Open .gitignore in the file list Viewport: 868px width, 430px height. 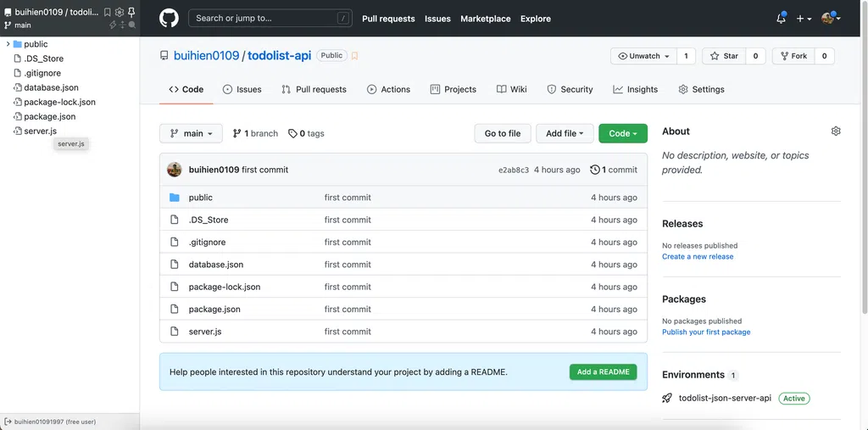[x=207, y=243]
